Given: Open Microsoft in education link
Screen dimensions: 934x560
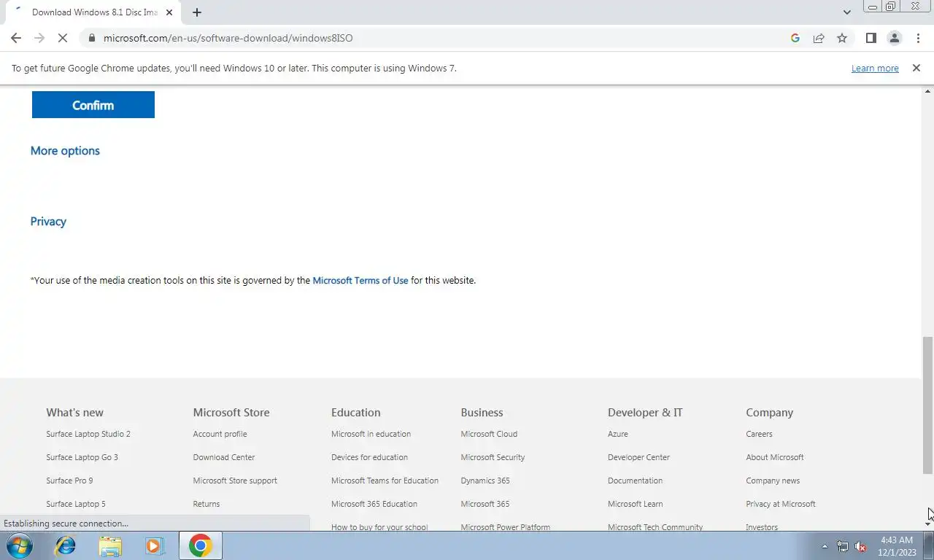Looking at the screenshot, I should pyautogui.click(x=371, y=434).
